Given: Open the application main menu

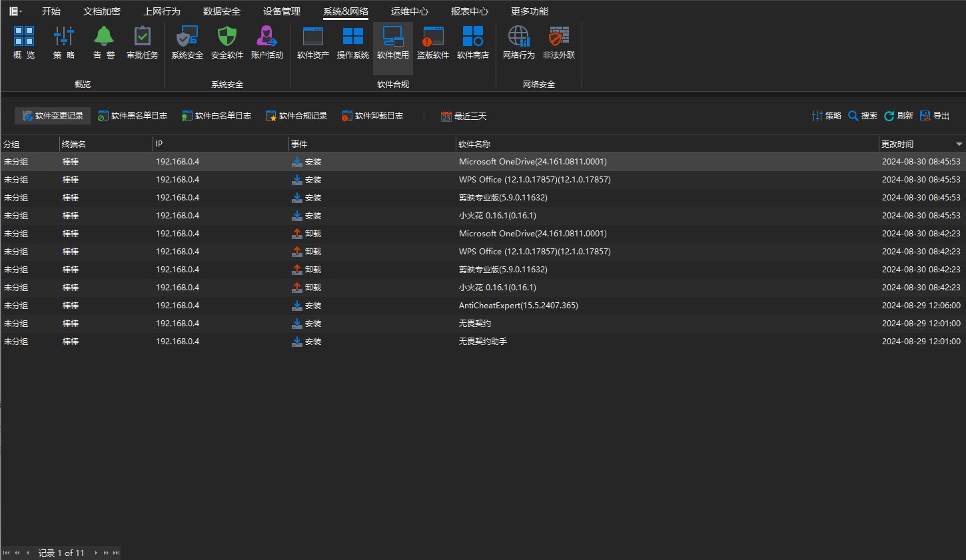Looking at the screenshot, I should click(x=14, y=10).
